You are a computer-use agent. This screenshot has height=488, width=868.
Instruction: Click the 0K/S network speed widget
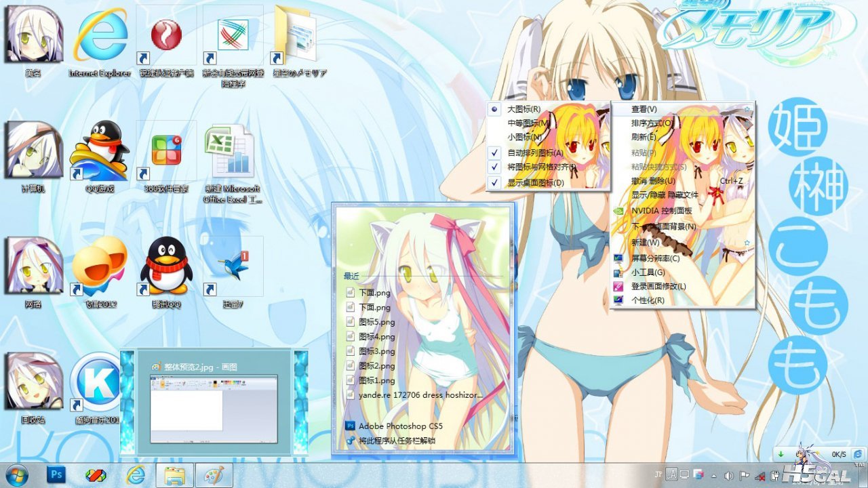[x=838, y=453]
